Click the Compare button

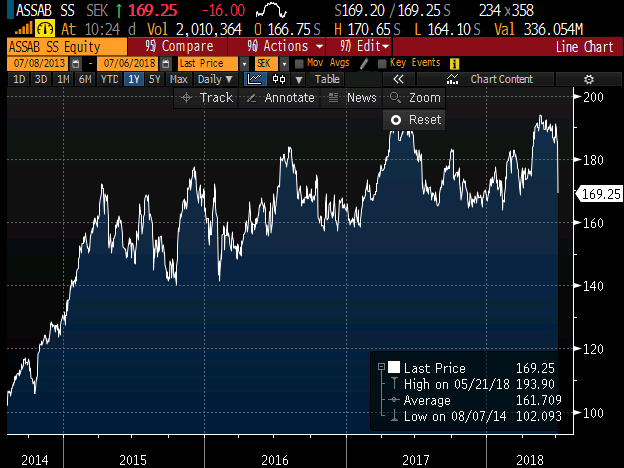coord(180,47)
